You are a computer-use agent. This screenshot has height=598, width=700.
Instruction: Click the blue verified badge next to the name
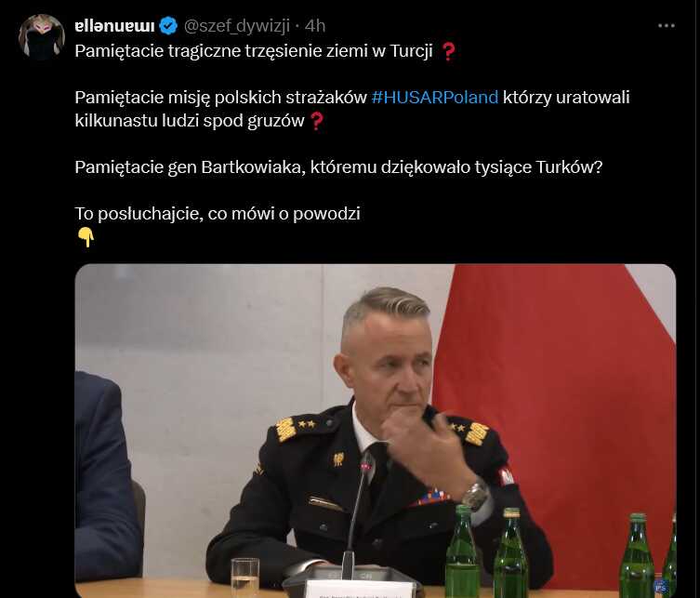[x=168, y=26]
